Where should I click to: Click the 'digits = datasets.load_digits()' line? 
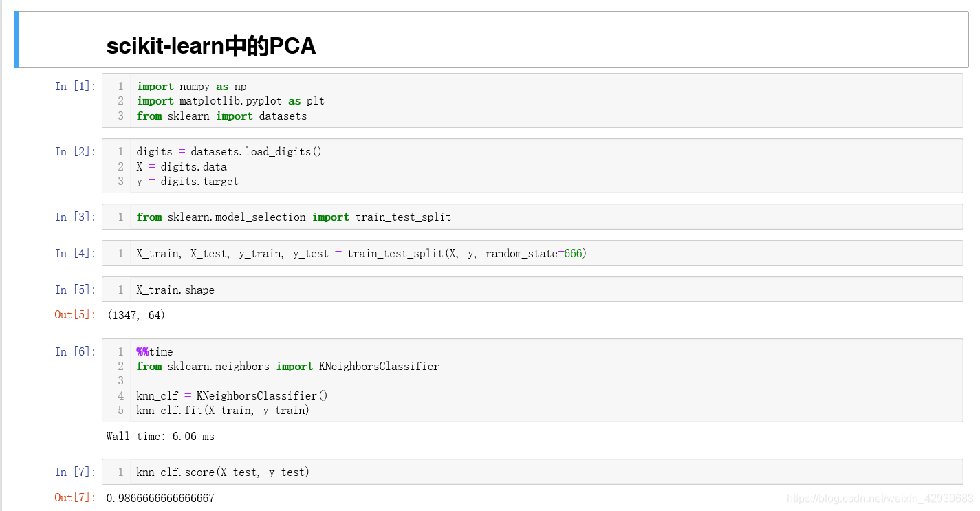point(229,152)
